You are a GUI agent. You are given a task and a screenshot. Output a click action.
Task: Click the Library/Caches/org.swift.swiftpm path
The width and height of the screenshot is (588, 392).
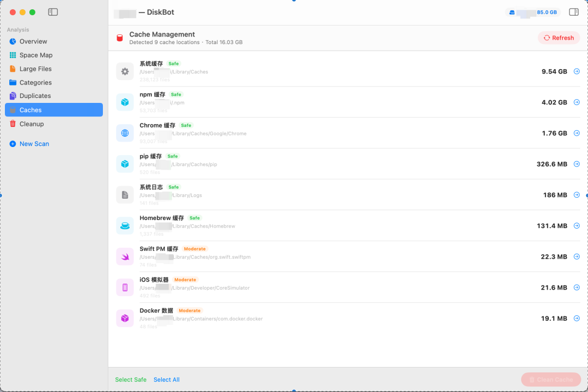click(211, 257)
